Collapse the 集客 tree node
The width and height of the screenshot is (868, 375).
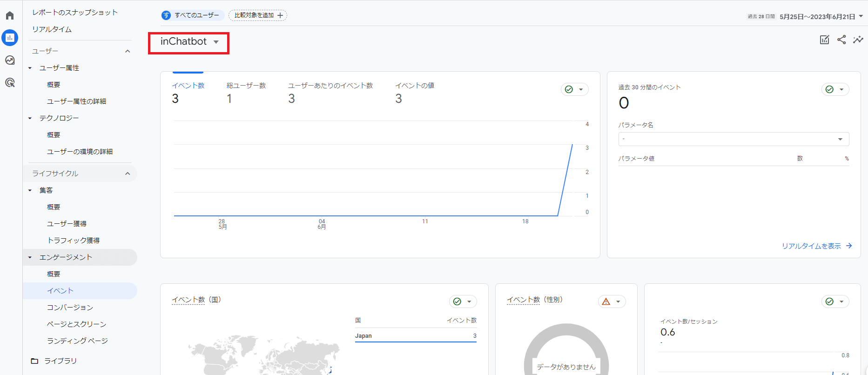(x=30, y=190)
